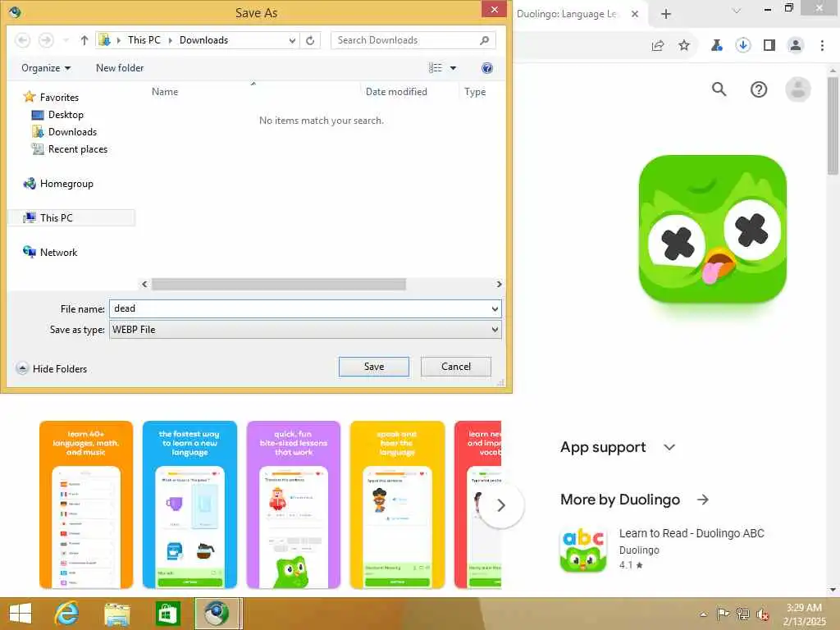
Task: Open the browser three-dot menu
Action: (x=822, y=46)
